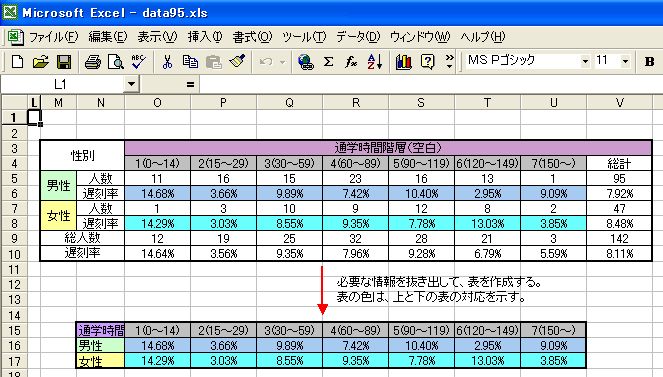Open the データ(D) menu

(x=359, y=37)
